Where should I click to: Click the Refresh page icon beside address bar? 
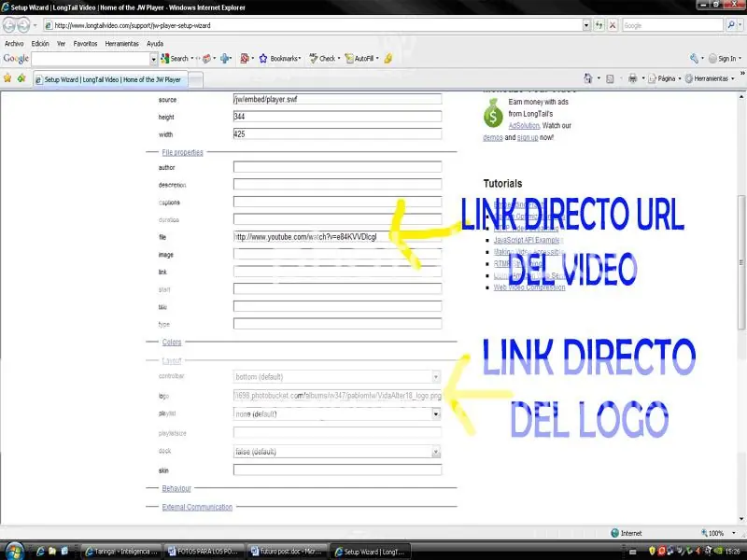[599, 25]
